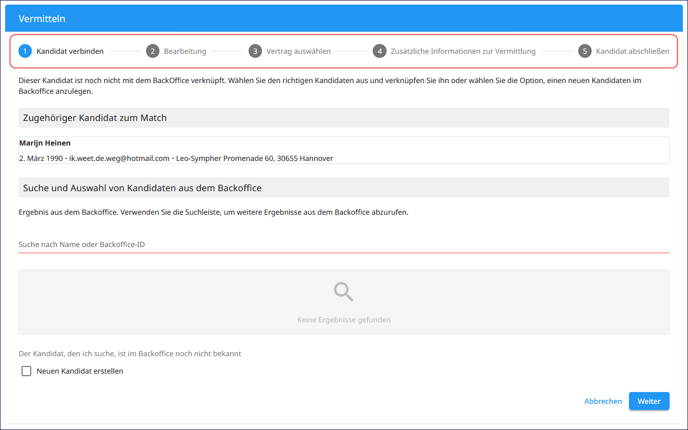
Task: Jump to Kandidat abschließen step label
Action: (632, 51)
